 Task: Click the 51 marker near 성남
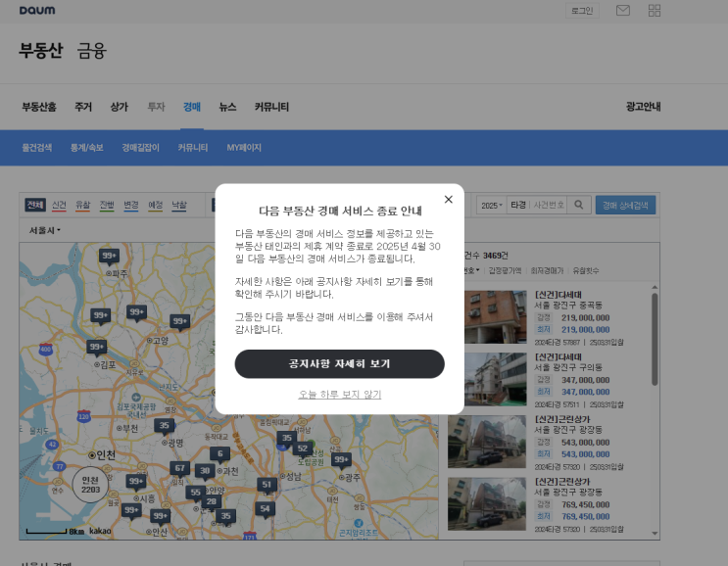[267, 486]
